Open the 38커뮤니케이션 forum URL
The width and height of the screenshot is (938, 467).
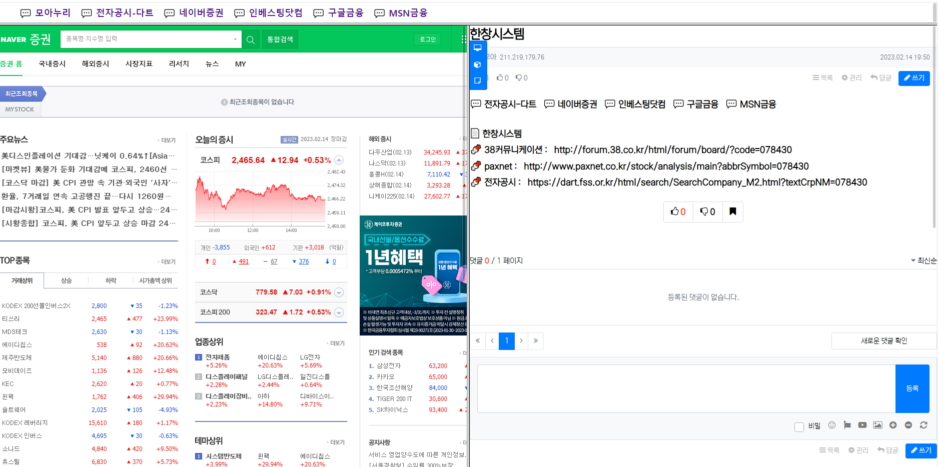(x=673, y=149)
